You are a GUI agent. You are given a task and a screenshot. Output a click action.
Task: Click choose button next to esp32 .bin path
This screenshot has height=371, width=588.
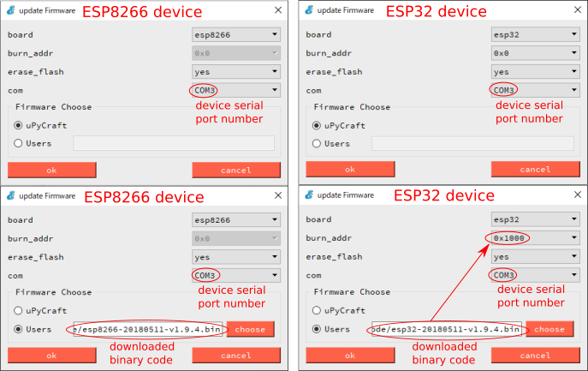549,329
